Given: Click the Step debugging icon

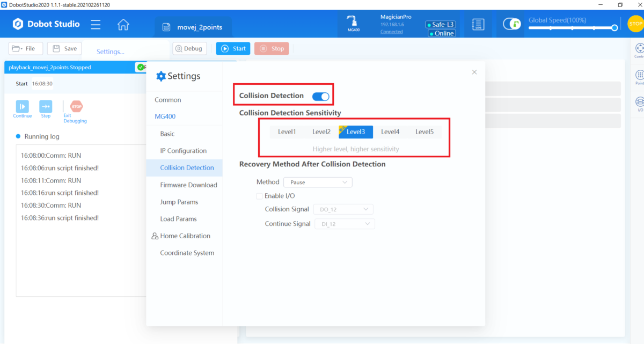Looking at the screenshot, I should (46, 106).
